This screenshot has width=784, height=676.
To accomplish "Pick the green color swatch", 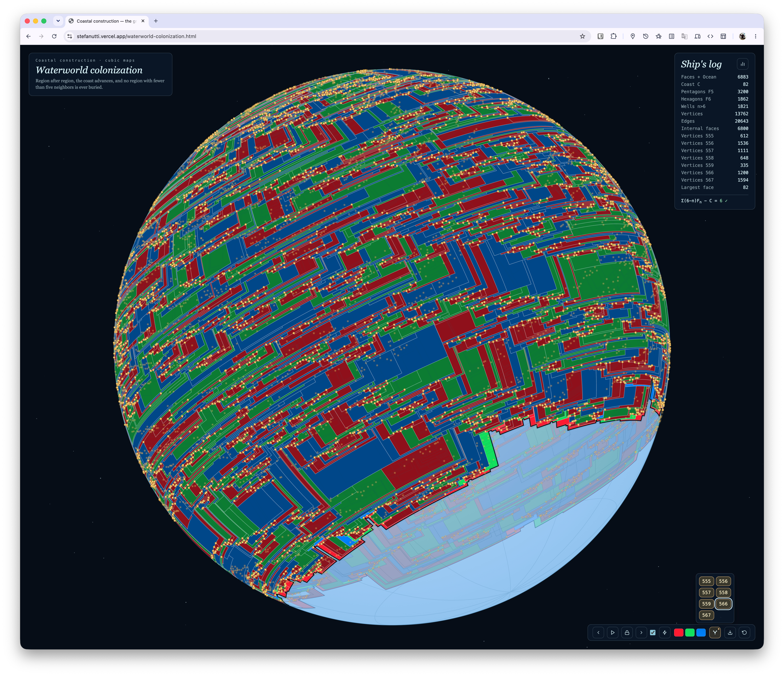I will click(690, 633).
